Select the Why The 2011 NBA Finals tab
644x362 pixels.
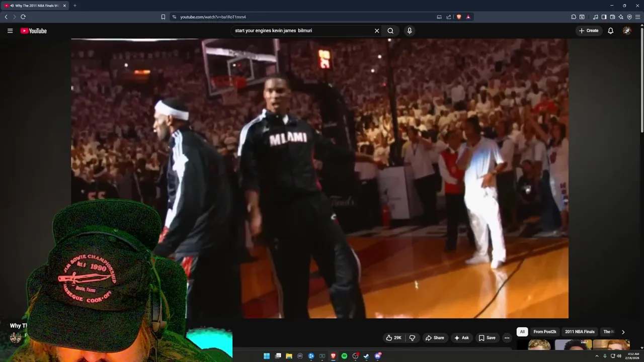click(34, 6)
